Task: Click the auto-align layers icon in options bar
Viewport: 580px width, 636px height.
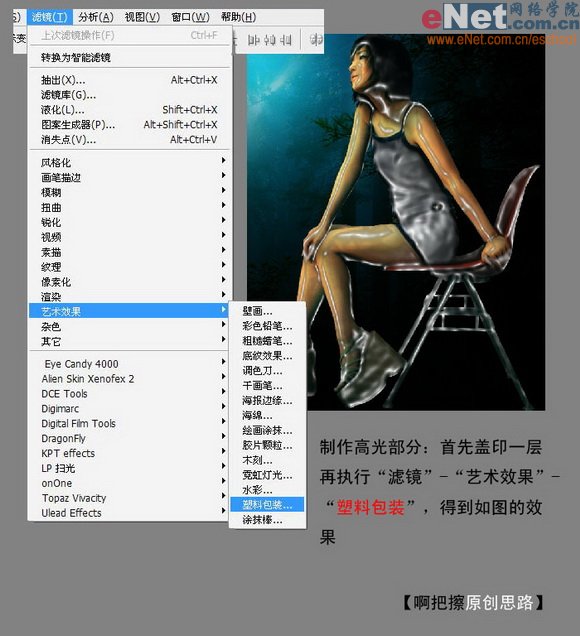Action: [316, 40]
